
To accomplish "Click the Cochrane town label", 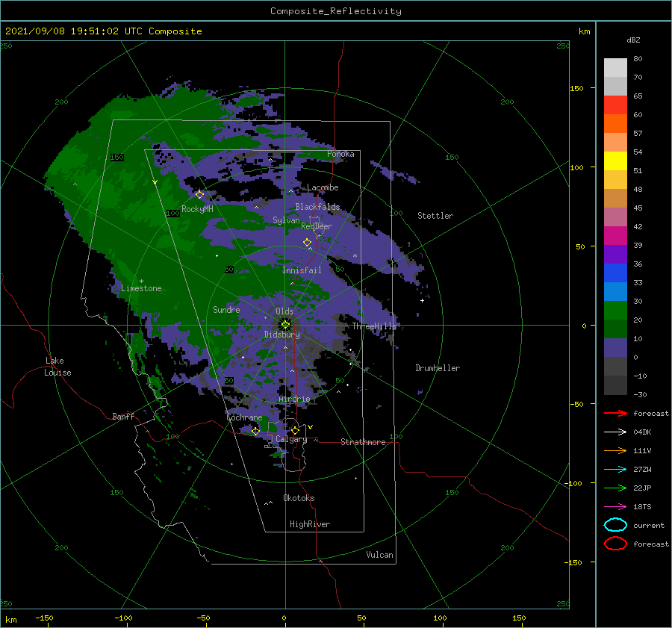I will [244, 417].
